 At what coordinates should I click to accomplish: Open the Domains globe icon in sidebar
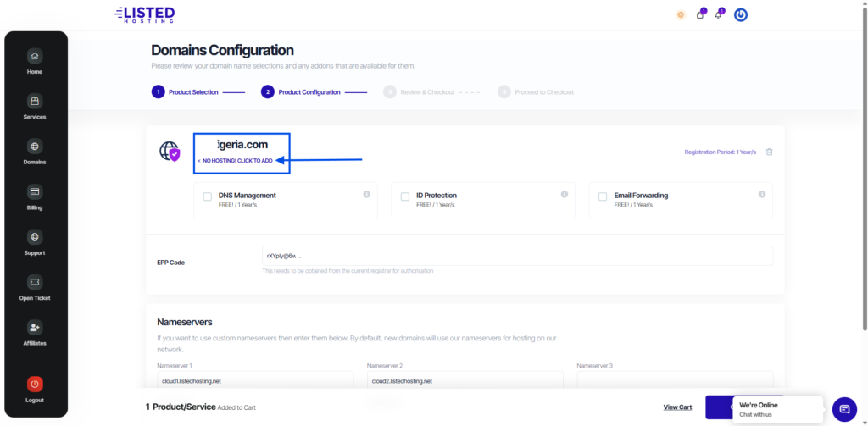click(34, 146)
